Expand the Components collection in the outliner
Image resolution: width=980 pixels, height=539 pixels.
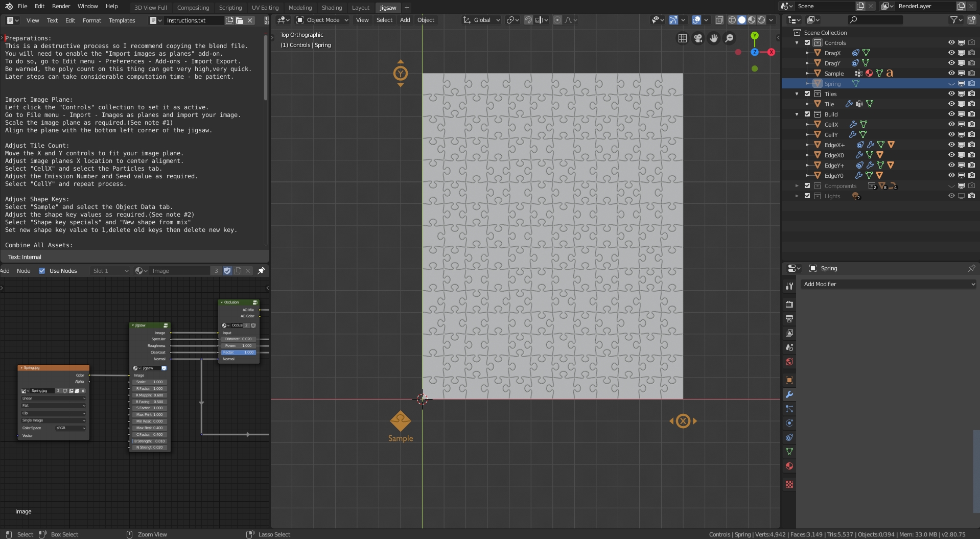(x=798, y=185)
